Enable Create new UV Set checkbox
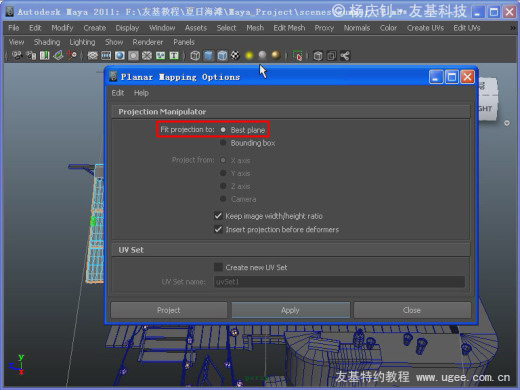This screenshot has width=520, height=390. click(x=218, y=267)
